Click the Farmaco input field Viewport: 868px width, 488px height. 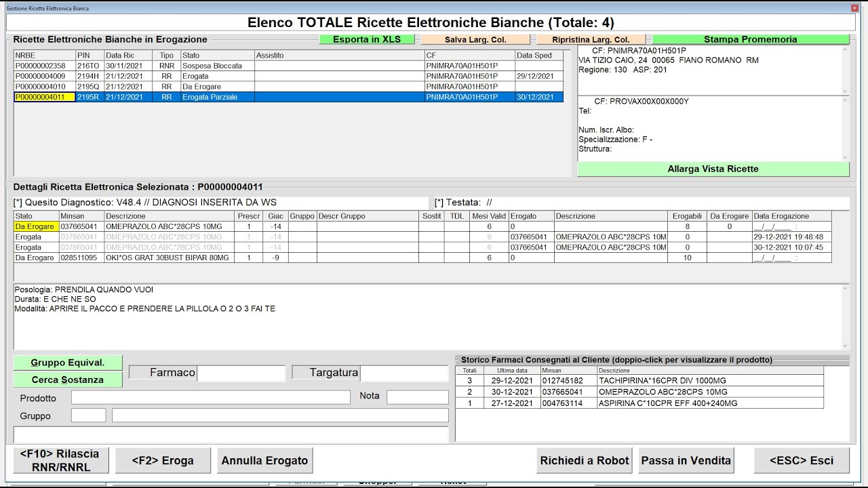point(241,373)
